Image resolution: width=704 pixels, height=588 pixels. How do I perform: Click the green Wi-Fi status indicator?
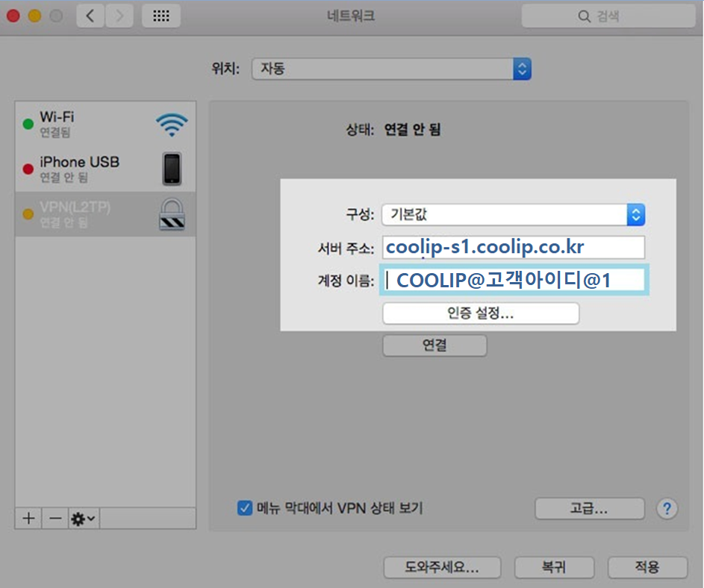(x=28, y=124)
